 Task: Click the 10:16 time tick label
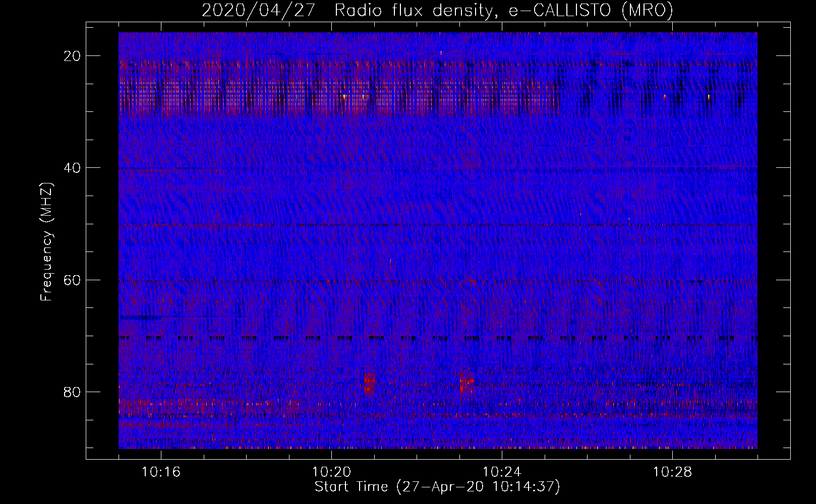161,472
